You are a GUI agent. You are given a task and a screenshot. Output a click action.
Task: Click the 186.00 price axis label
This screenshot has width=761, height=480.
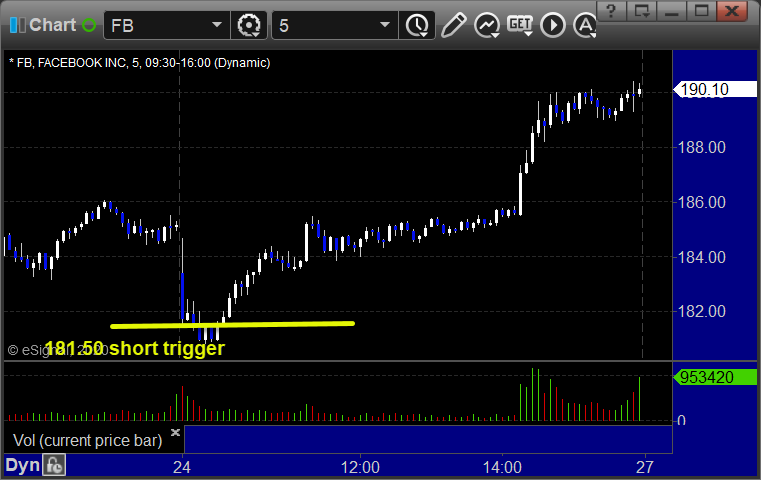pyautogui.click(x=701, y=202)
